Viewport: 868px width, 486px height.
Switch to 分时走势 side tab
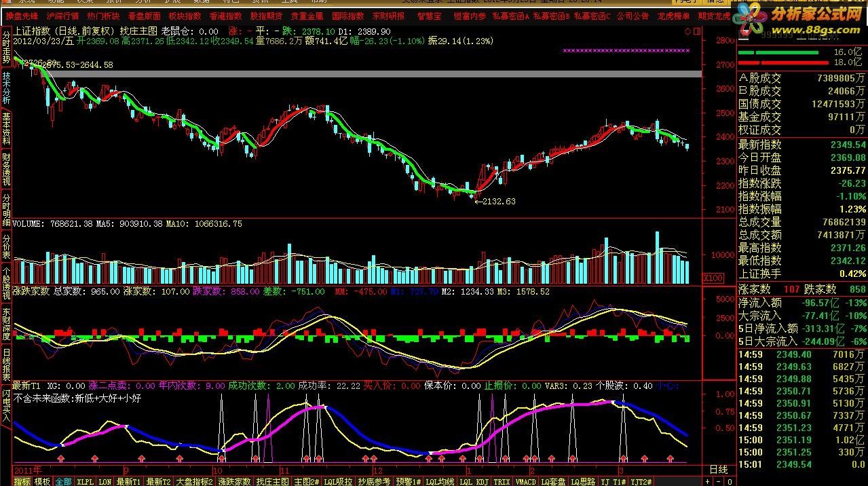point(6,45)
